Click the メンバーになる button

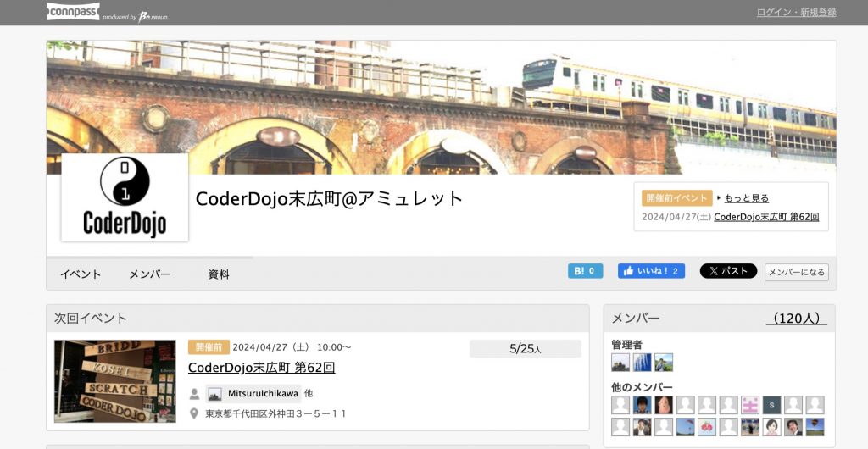point(797,272)
